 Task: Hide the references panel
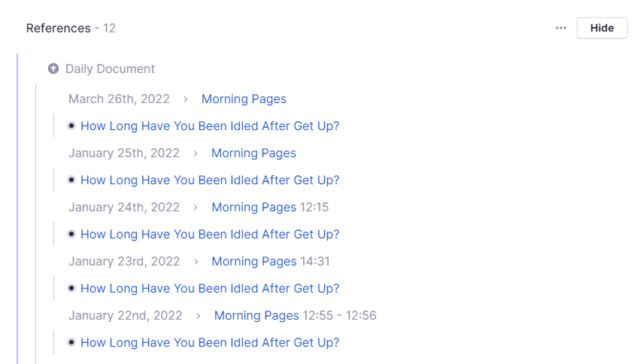coord(602,28)
